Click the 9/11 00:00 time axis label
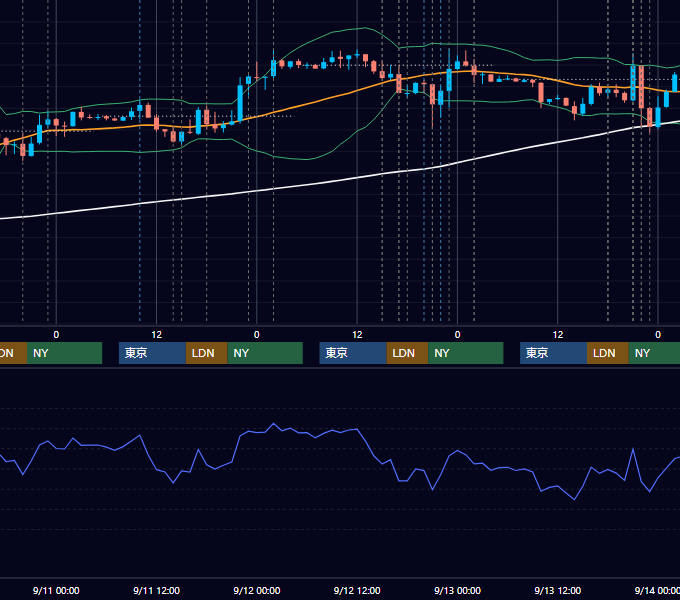Screen dimensions: 680x600 [56, 590]
